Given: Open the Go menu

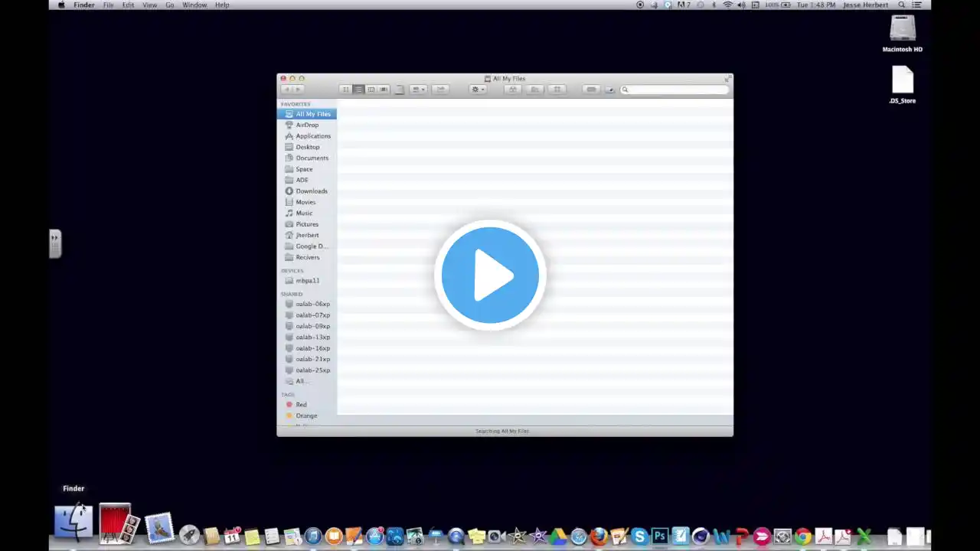Looking at the screenshot, I should (x=170, y=5).
